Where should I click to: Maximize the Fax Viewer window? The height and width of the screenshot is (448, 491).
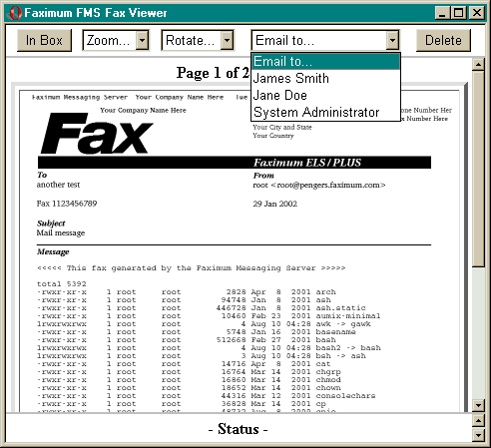point(458,13)
